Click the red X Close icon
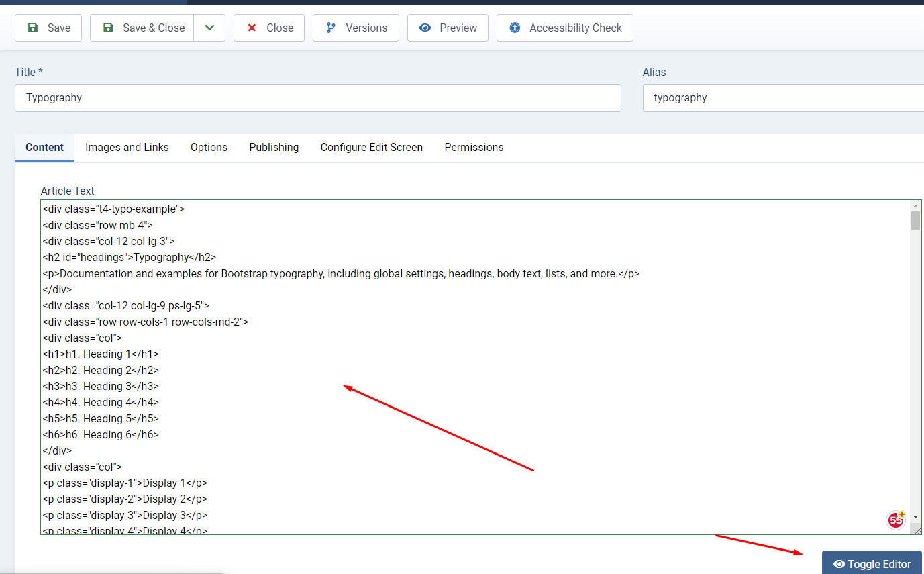 252,28
